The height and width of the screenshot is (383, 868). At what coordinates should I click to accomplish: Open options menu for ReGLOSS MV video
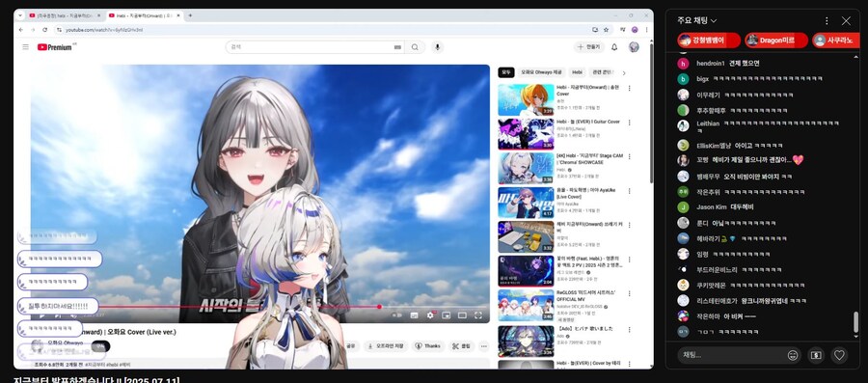click(x=629, y=293)
